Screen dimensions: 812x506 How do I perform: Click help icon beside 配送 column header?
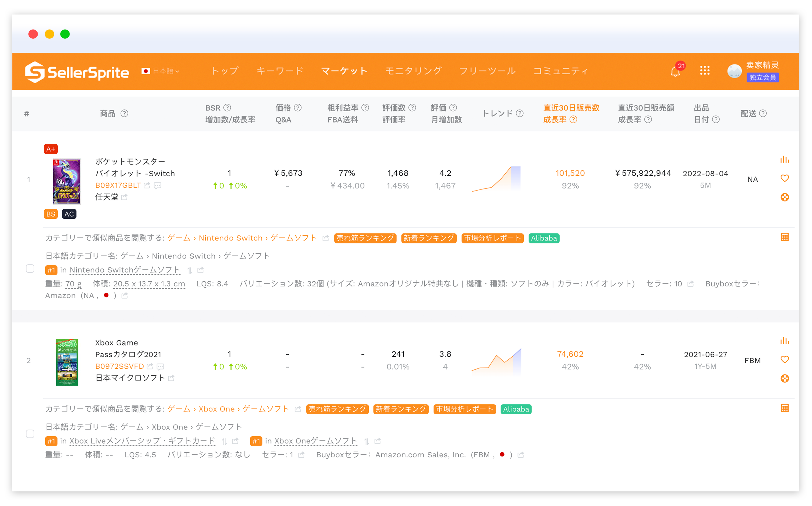click(x=763, y=113)
